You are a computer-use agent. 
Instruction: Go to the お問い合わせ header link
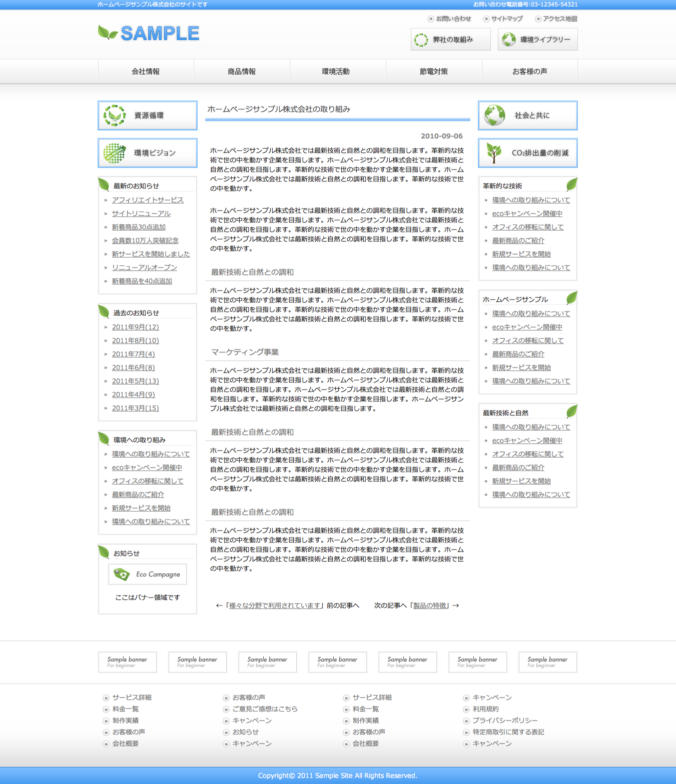coord(453,18)
